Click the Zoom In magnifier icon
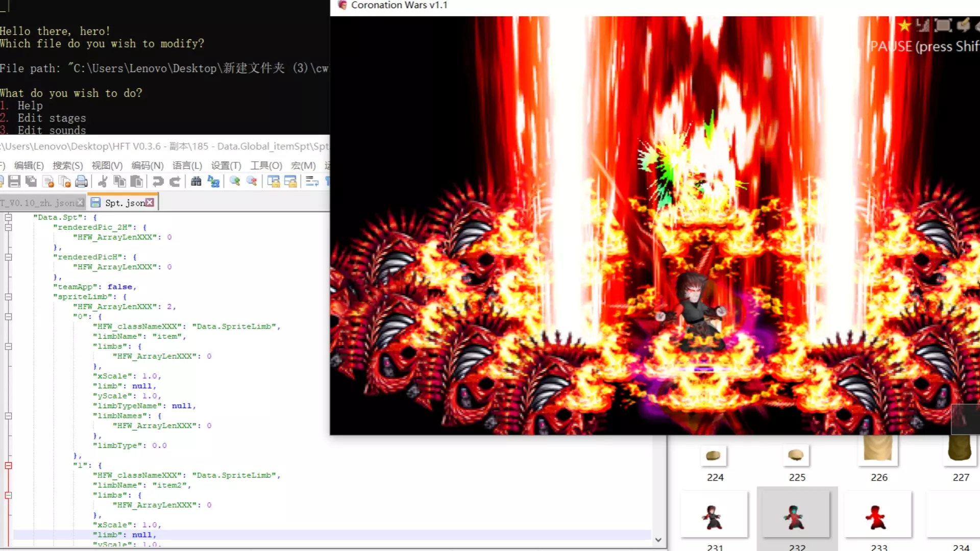 click(235, 181)
